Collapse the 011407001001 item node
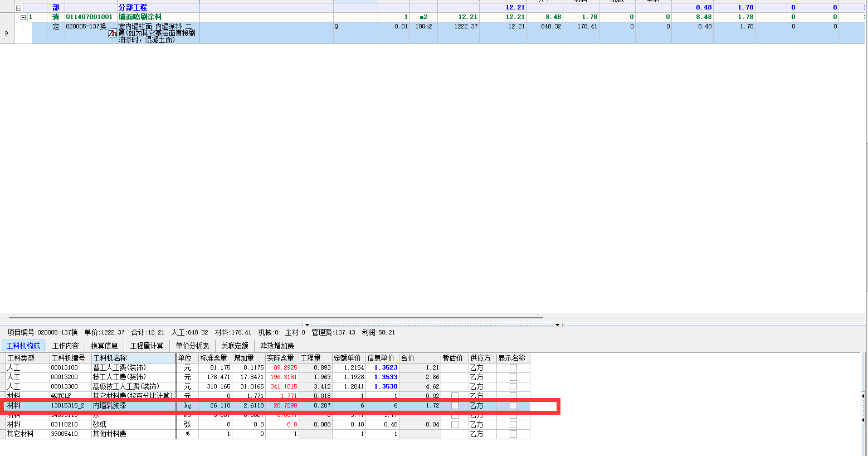This screenshot has width=868, height=456. tap(23, 17)
